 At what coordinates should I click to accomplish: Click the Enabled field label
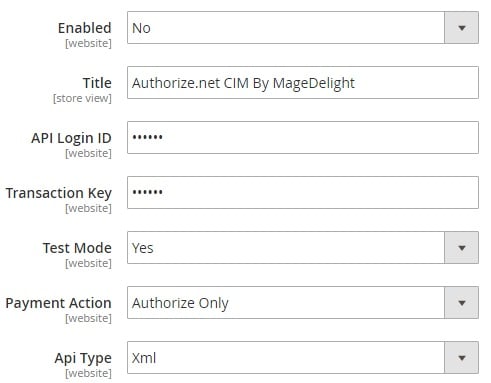pyautogui.click(x=85, y=28)
